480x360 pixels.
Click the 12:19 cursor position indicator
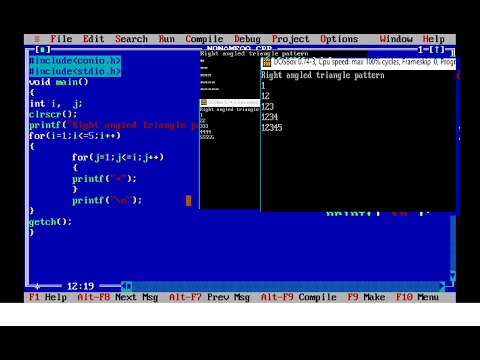click(80, 286)
